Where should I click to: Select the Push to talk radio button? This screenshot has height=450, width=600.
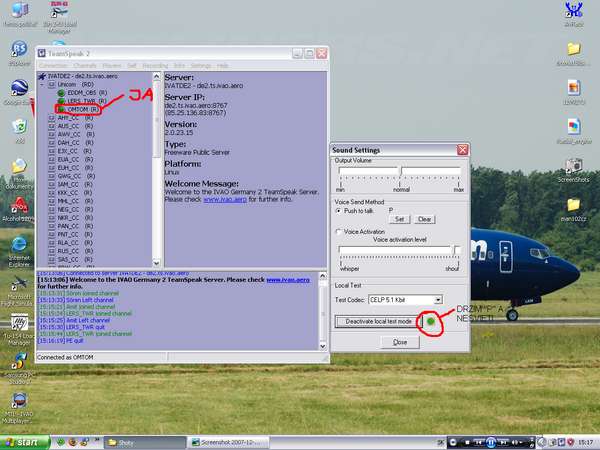338,211
